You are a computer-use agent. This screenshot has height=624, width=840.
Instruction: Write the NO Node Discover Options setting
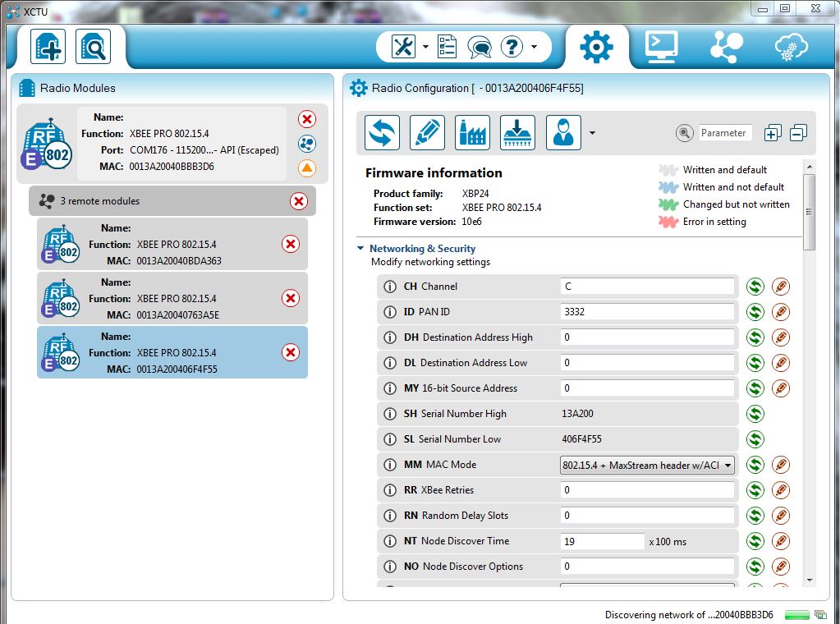(x=781, y=567)
